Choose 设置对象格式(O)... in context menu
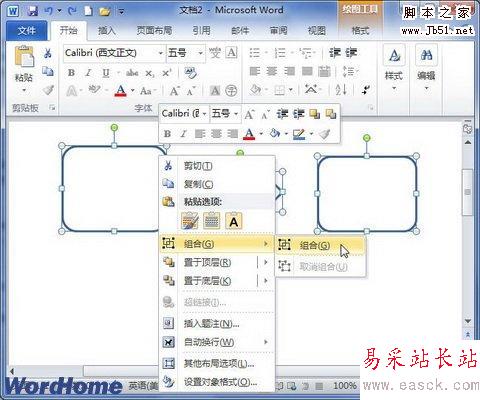 click(217, 382)
